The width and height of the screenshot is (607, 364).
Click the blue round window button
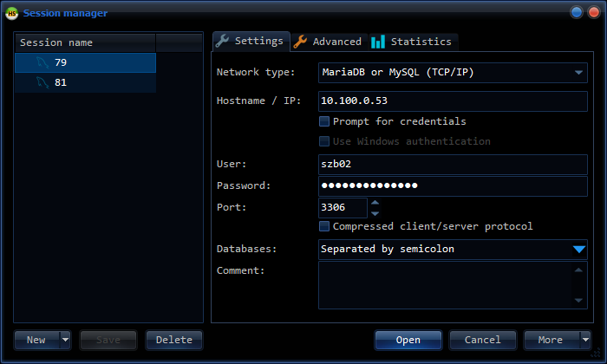(577, 12)
